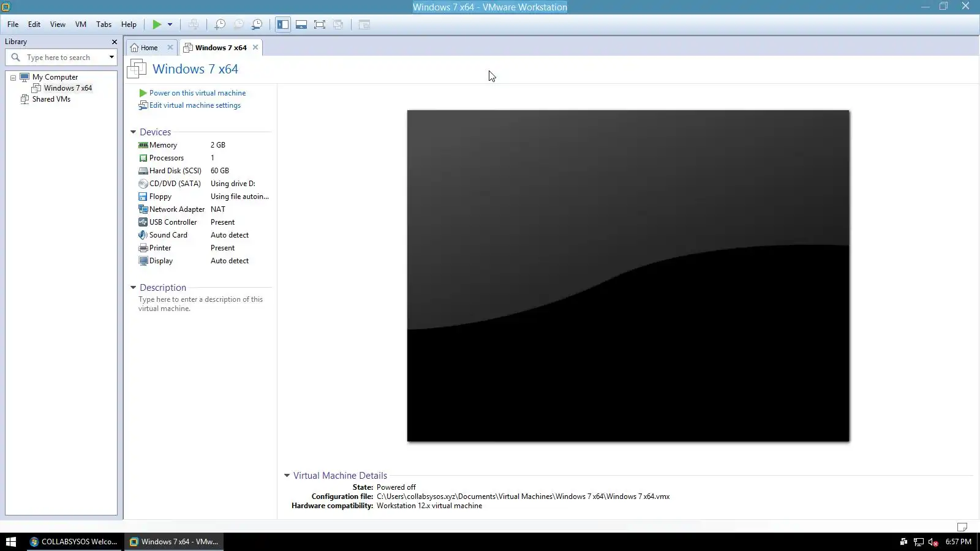Switch to COLLABSYSOS Welcome taskbar window

73,542
